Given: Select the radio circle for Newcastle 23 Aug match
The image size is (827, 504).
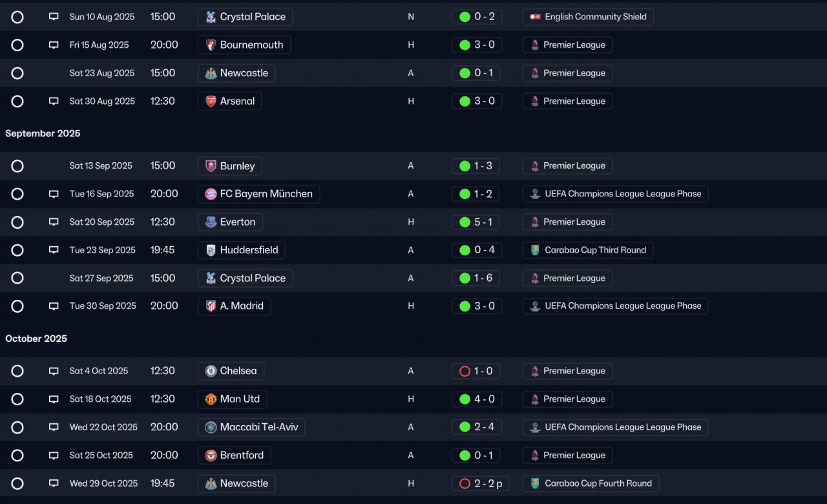Looking at the screenshot, I should [17, 73].
